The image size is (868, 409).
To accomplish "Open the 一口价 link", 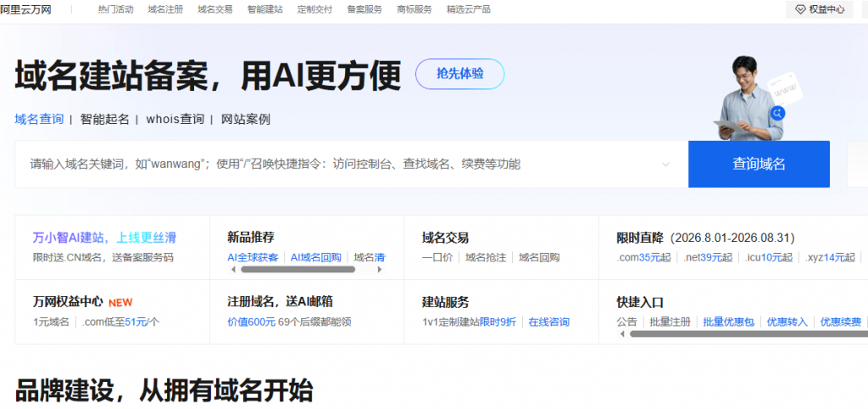I will (x=437, y=257).
